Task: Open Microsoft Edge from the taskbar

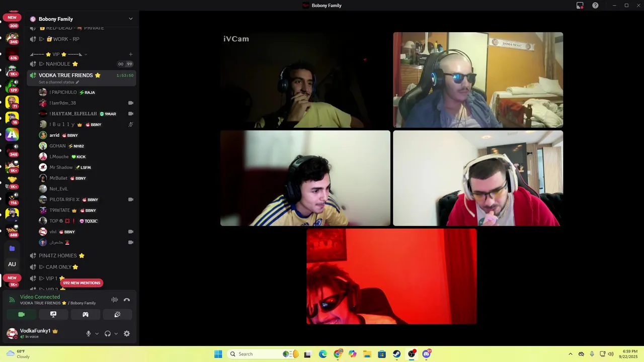Action: click(x=323, y=354)
